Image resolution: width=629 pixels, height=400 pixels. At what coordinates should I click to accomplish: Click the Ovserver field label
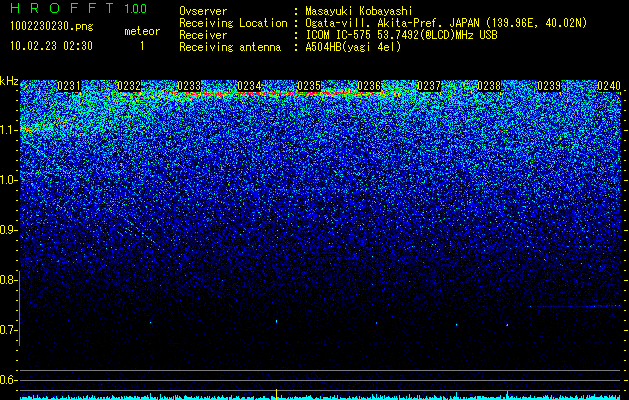203,11
